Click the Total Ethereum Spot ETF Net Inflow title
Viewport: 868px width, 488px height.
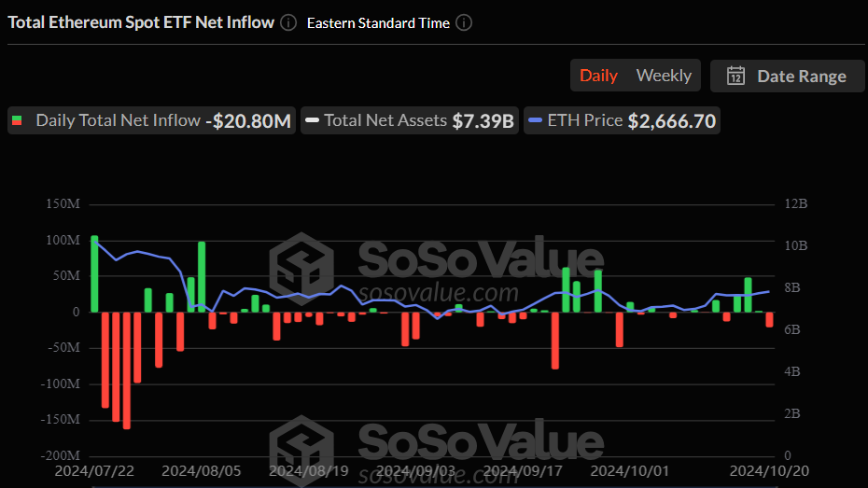pyautogui.click(x=141, y=22)
